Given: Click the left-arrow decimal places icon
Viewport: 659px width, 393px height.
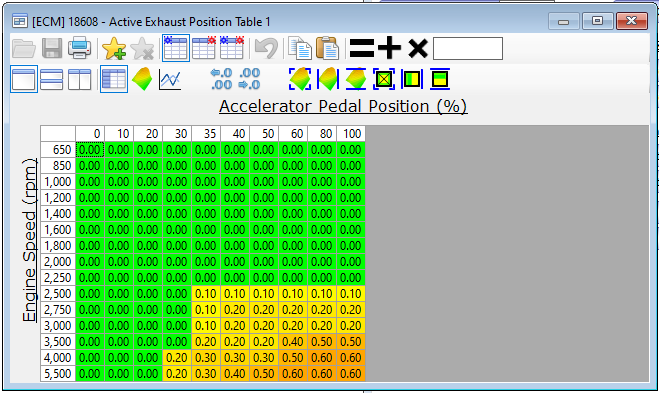Looking at the screenshot, I should tap(221, 79).
